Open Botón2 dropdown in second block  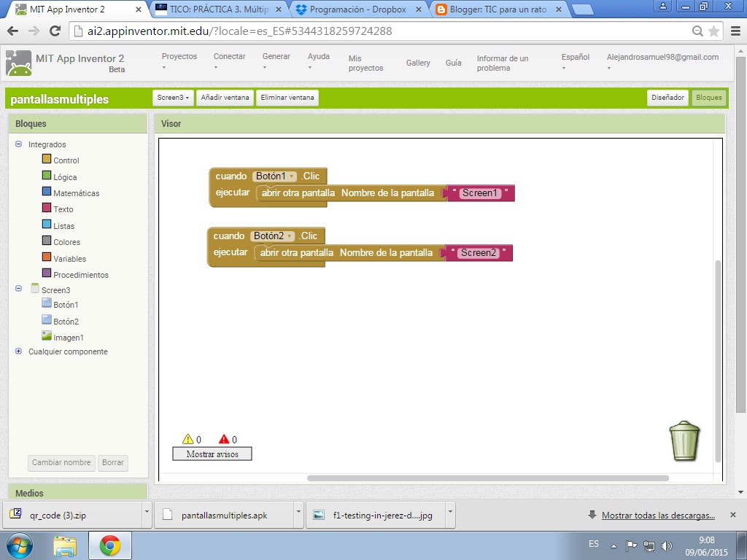(x=273, y=236)
